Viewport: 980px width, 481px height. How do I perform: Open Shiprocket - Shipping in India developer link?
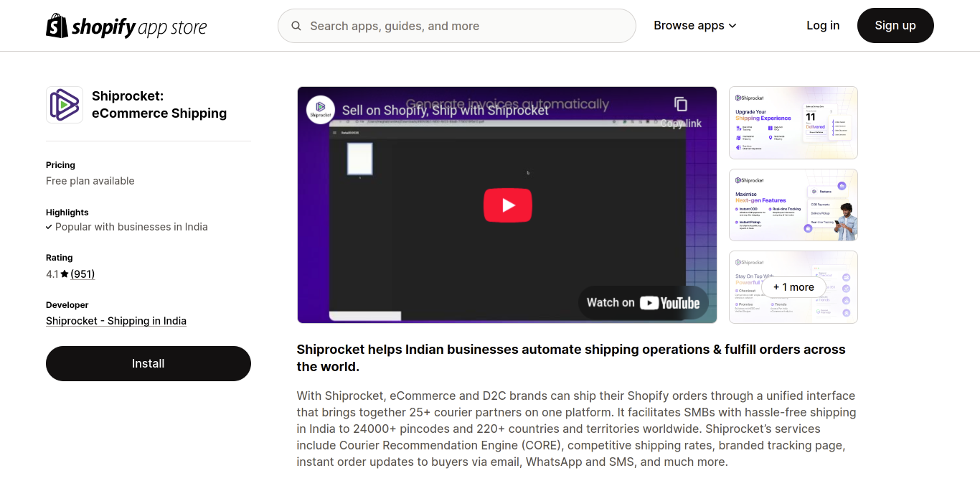click(116, 321)
